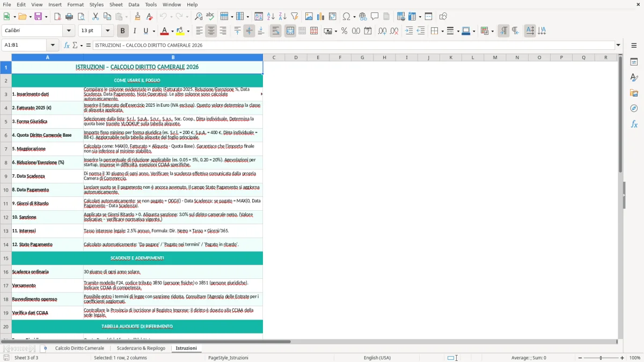Click the Sort Ascending icon
Viewport: 644px width, 362px height.
point(270,17)
